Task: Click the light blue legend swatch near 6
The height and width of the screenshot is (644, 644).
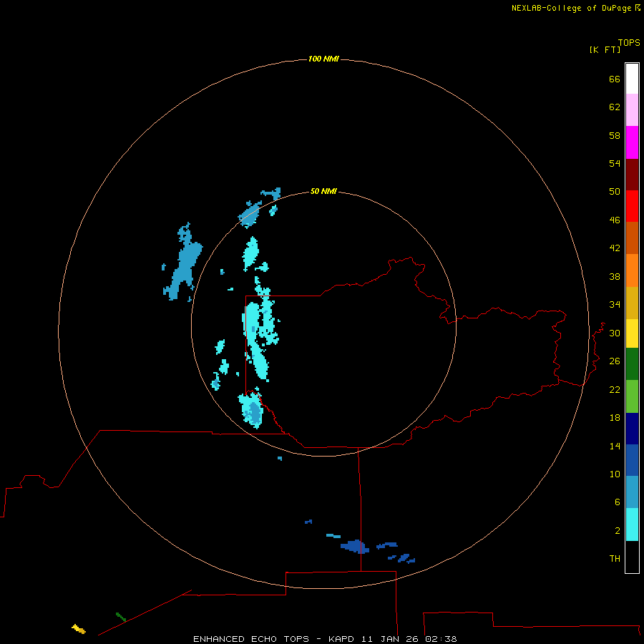Action: click(632, 492)
